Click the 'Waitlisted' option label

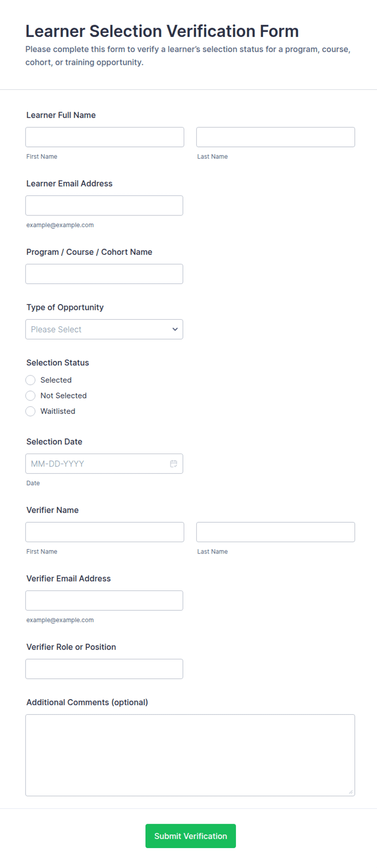click(x=58, y=411)
